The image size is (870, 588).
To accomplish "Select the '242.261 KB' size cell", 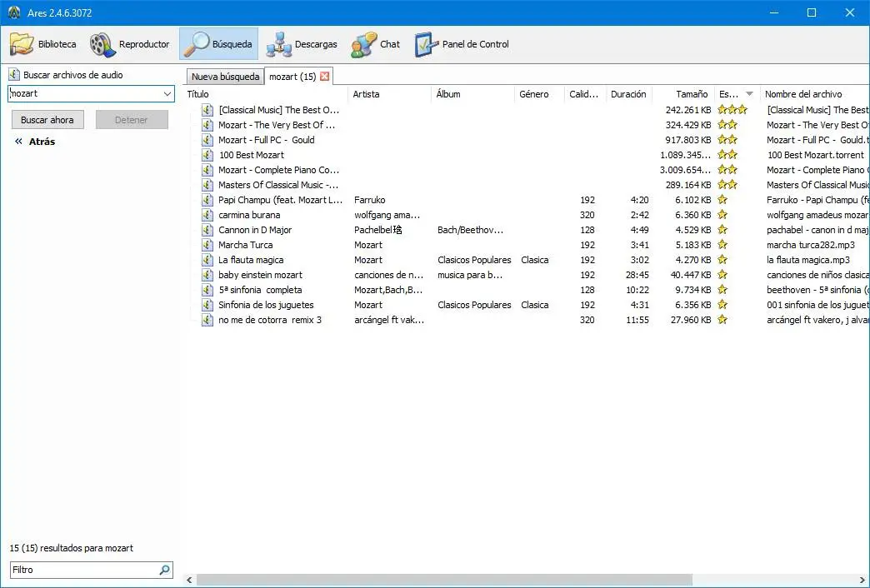I will (688, 110).
